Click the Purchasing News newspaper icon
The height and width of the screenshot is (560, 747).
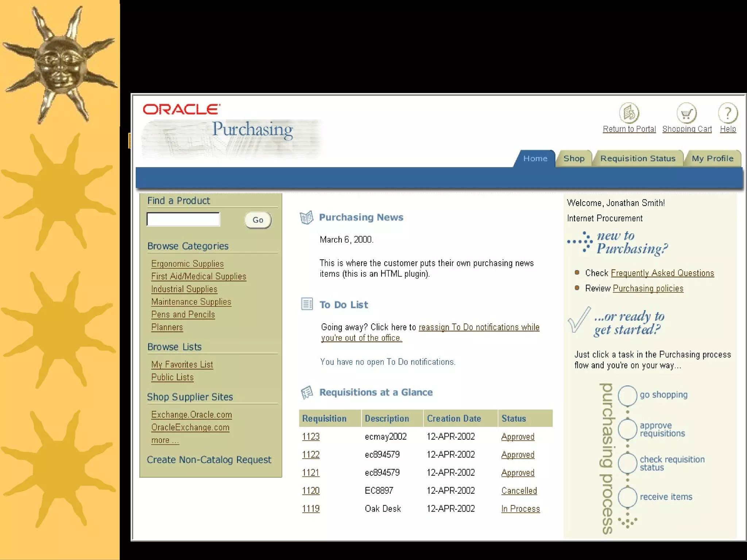306,218
